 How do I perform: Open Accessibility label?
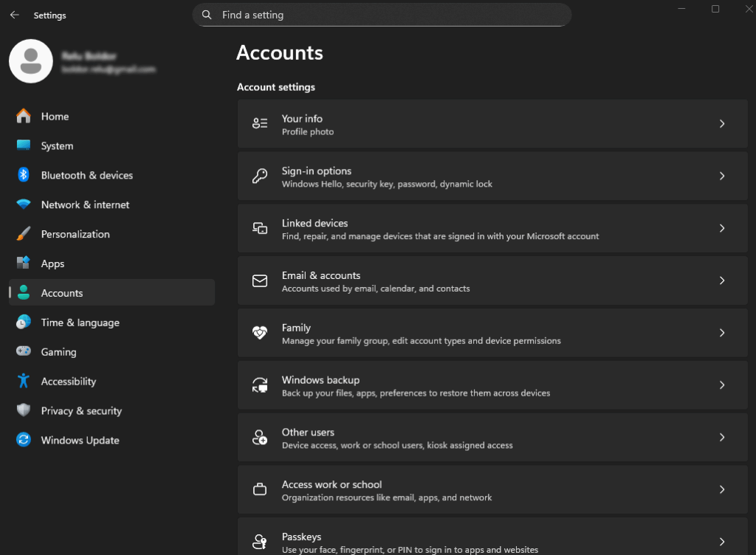tap(69, 382)
